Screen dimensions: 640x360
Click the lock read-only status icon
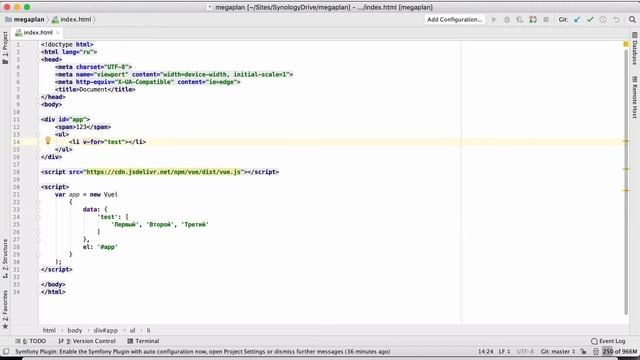(x=584, y=351)
